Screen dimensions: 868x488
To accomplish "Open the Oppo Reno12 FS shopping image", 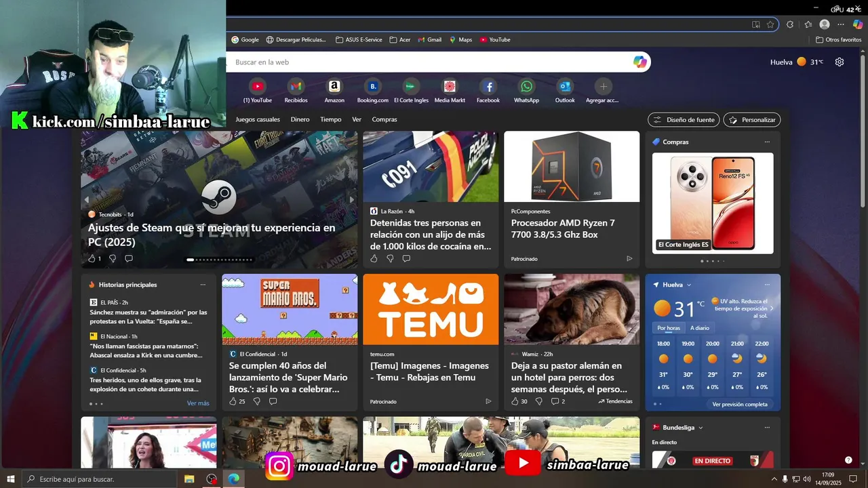I will (x=713, y=203).
